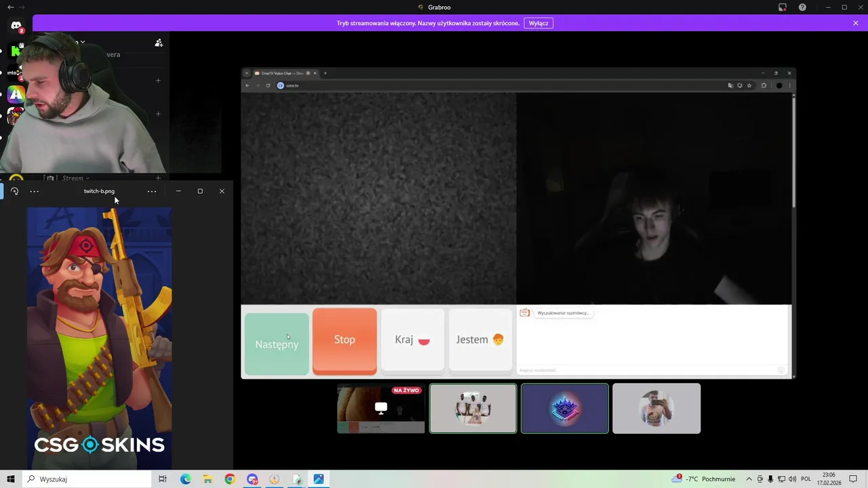868x488 pixels.
Task: Click the Chrome profile avatar in stream
Action: point(779,85)
